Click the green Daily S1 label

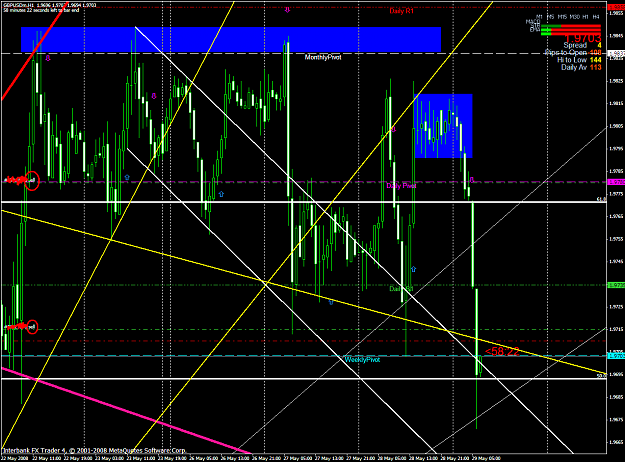coord(401,289)
